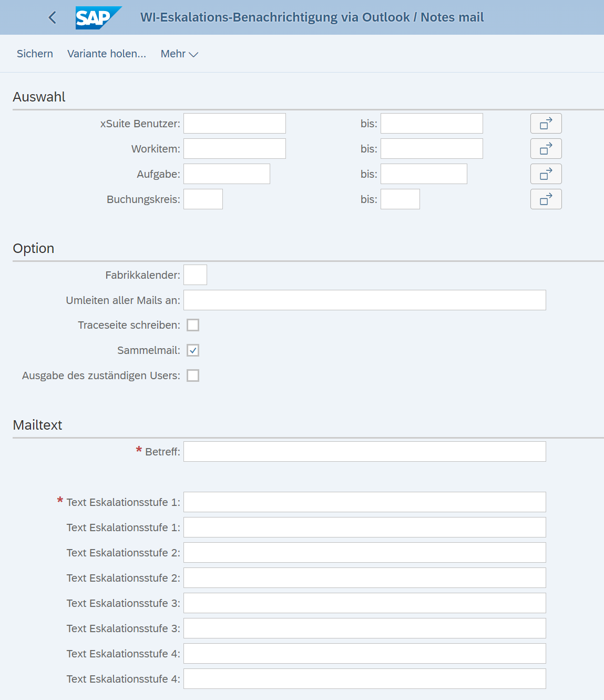Focus the required Text Eskalationsstufe 1 field
The height and width of the screenshot is (700, 604).
click(x=364, y=502)
